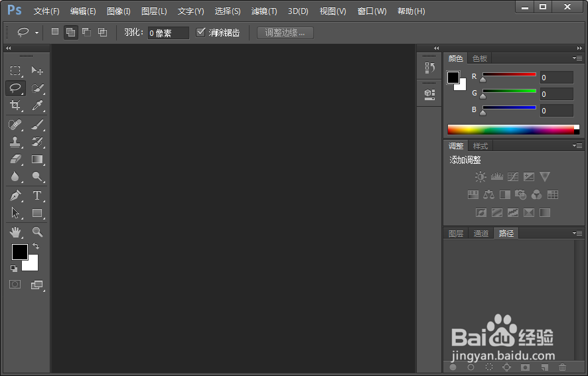Swap foreground and background colors

(x=36, y=246)
